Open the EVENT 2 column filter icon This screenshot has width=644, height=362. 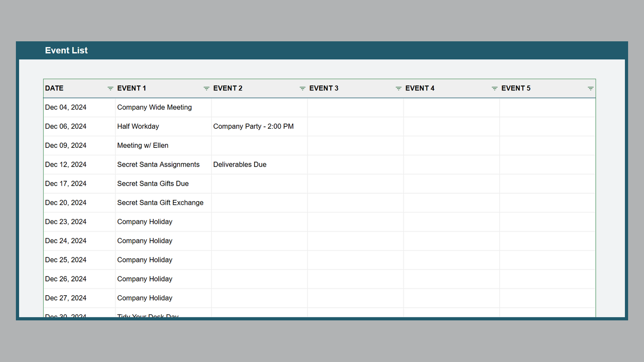coord(302,89)
